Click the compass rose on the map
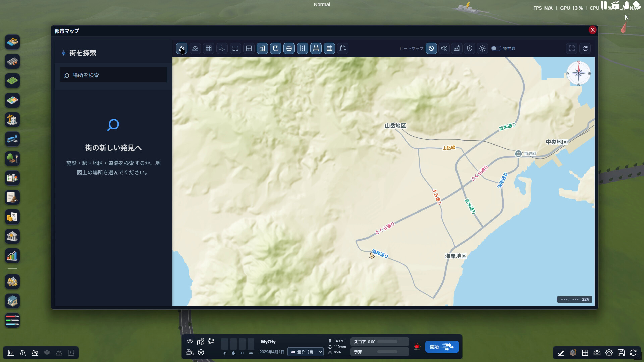 (578, 73)
